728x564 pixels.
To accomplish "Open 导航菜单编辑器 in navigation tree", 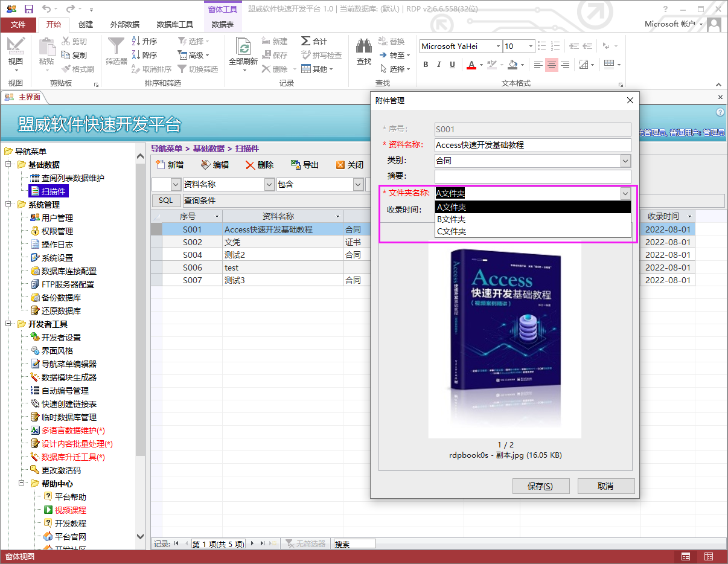I will pos(69,364).
